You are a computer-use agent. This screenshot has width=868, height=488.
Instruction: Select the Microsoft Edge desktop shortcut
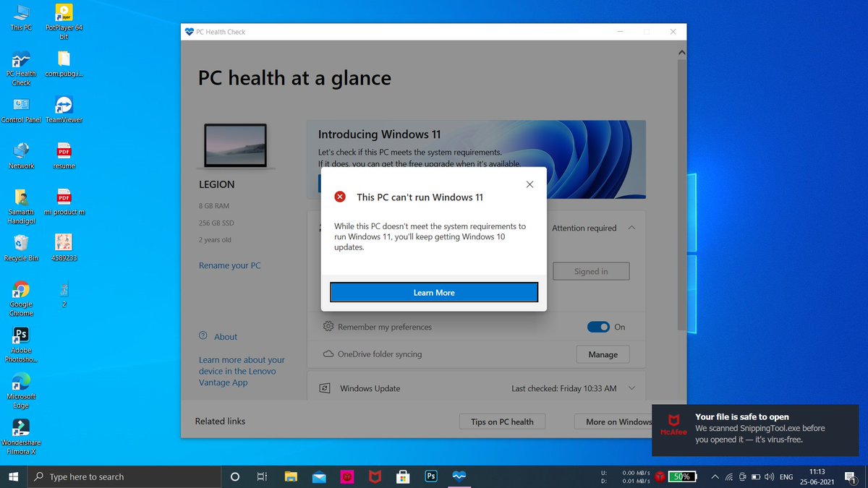pos(21,390)
